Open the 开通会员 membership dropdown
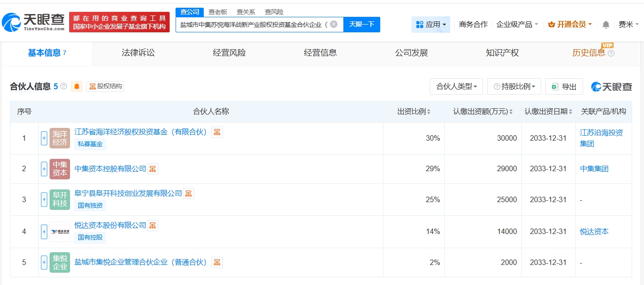The height and width of the screenshot is (285, 644). [x=570, y=24]
